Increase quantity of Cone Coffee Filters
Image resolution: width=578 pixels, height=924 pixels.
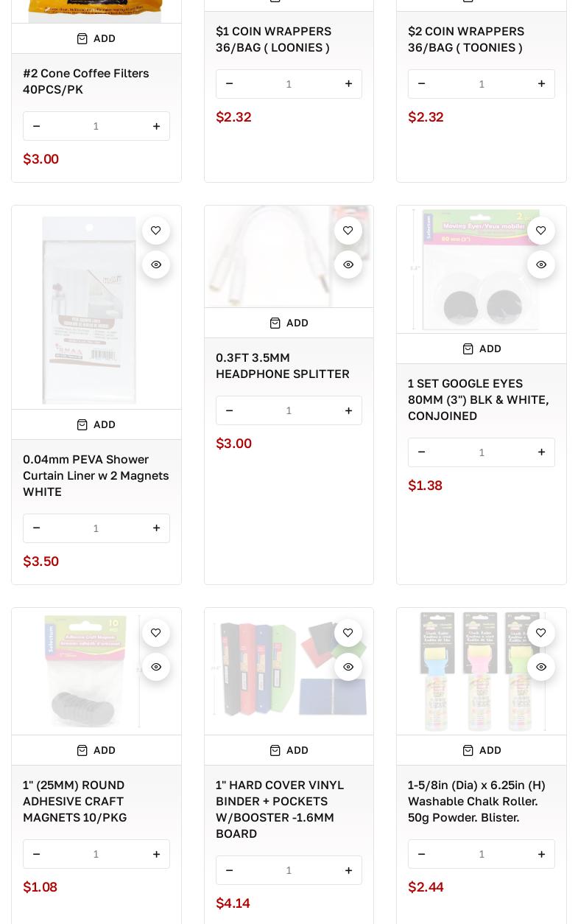[x=156, y=126]
